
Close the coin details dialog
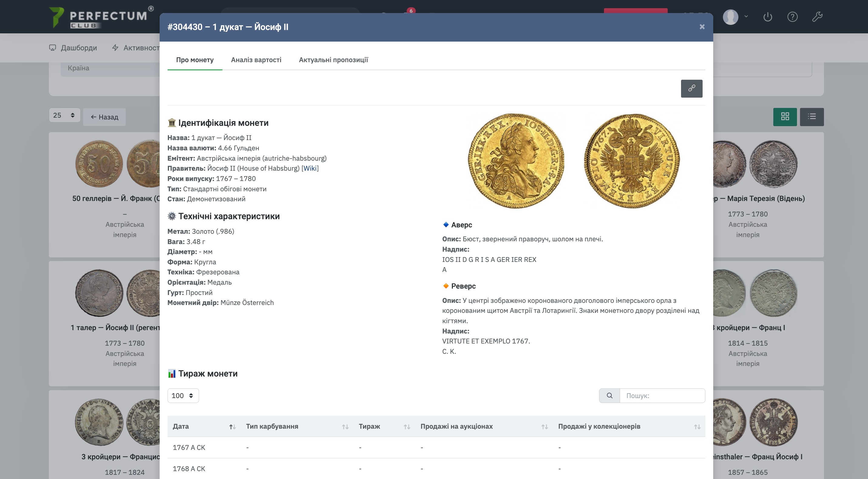(702, 27)
